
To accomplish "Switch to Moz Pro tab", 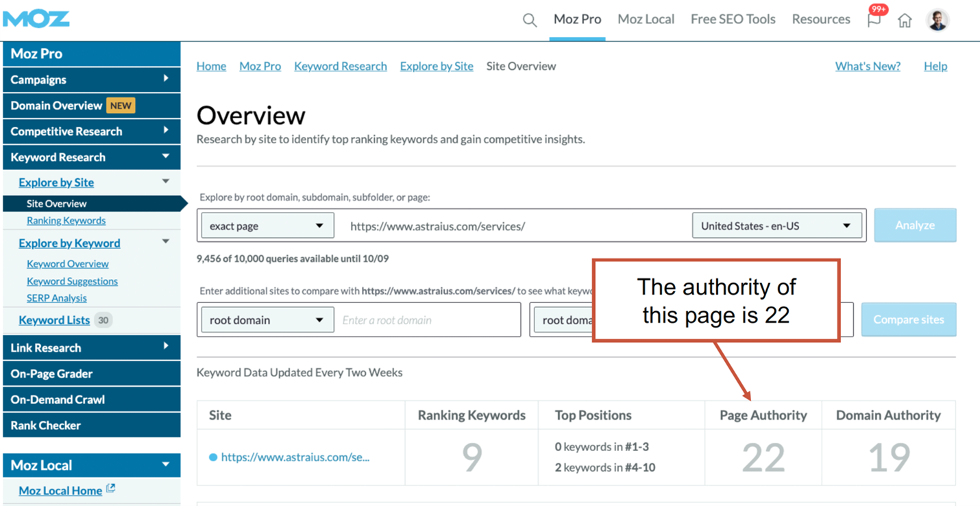I will [577, 19].
